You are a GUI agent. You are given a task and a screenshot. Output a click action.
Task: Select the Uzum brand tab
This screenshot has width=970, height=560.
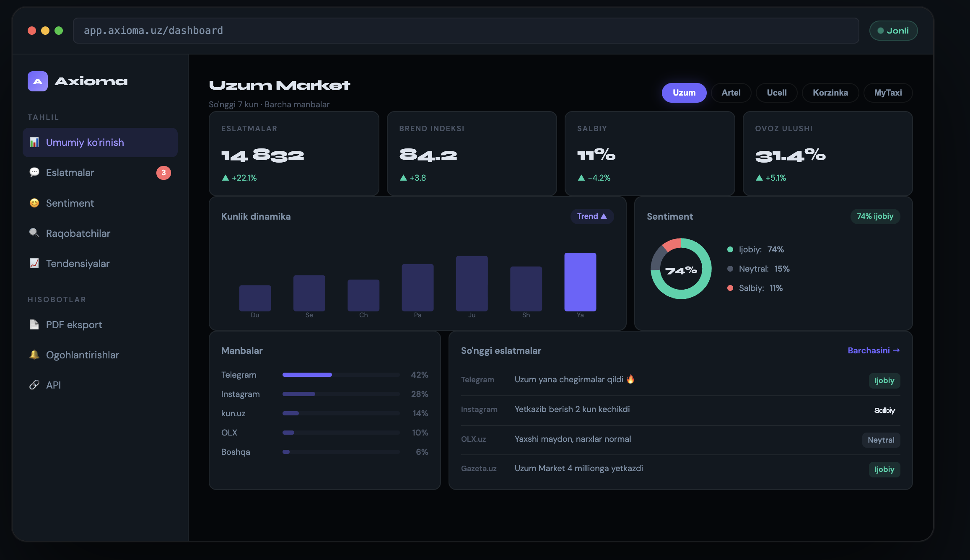point(684,93)
